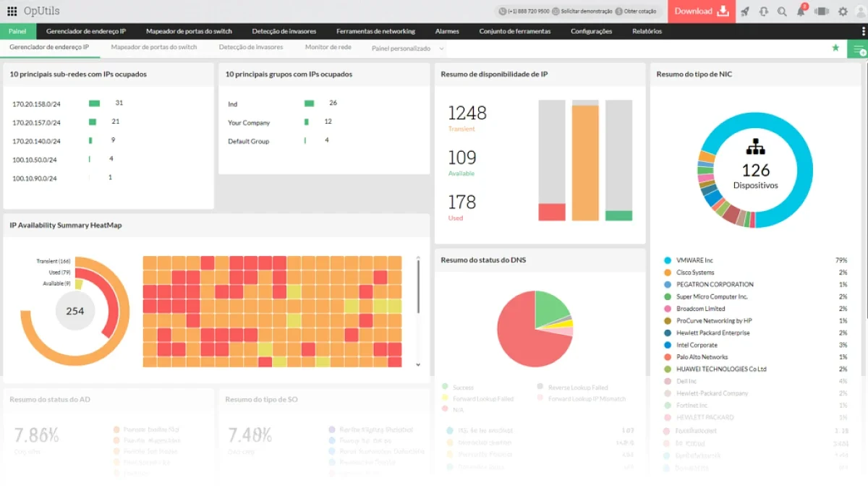Open the settings gear icon
868x488 pixels.
pyautogui.click(x=843, y=12)
